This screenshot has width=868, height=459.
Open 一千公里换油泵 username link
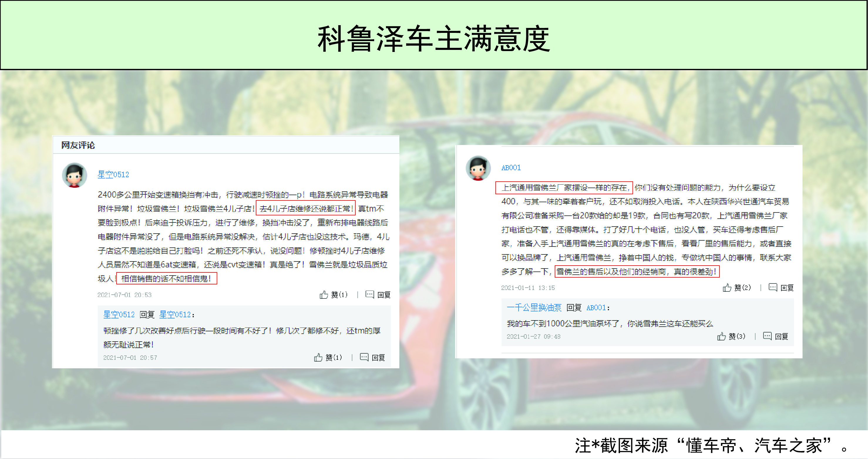534,308
